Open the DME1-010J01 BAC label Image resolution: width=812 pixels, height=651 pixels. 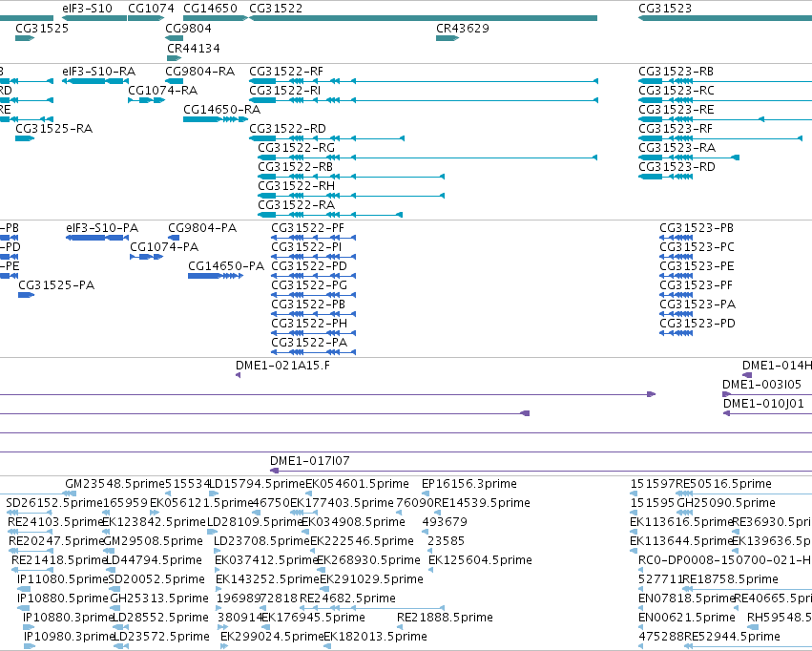[764, 404]
